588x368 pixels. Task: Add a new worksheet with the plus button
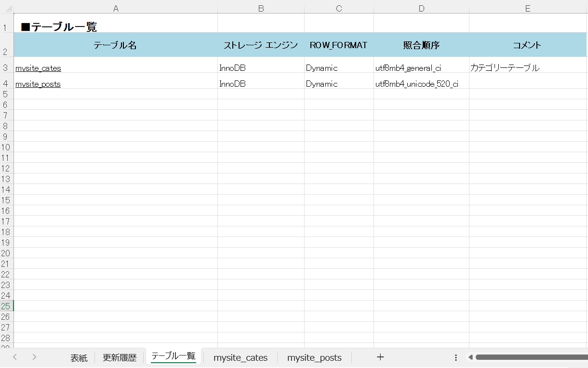380,357
